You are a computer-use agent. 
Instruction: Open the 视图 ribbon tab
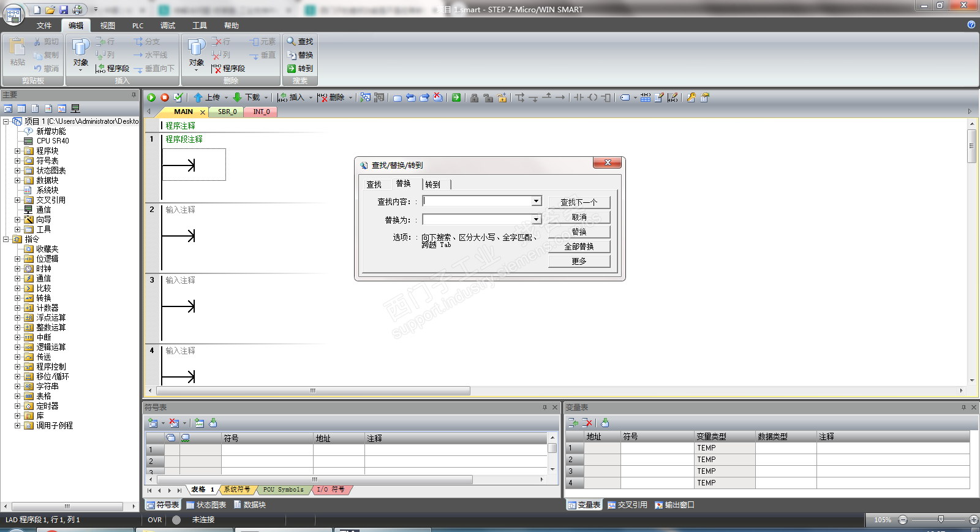[x=108, y=25]
